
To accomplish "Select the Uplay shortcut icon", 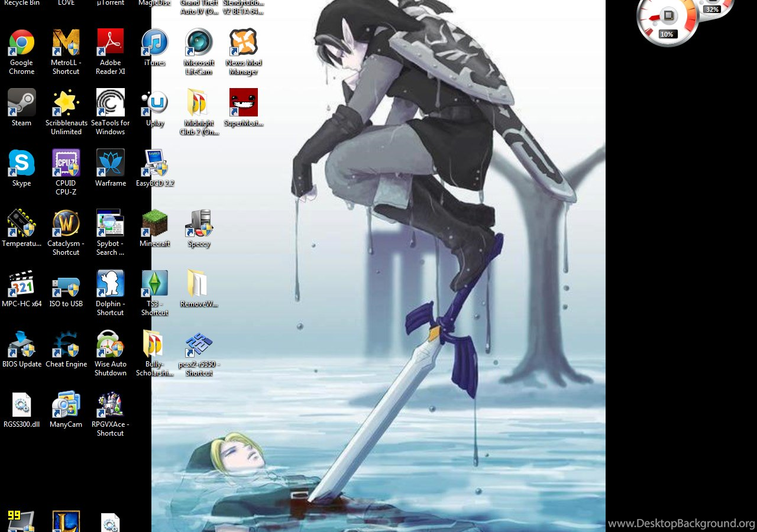I will coord(154,102).
